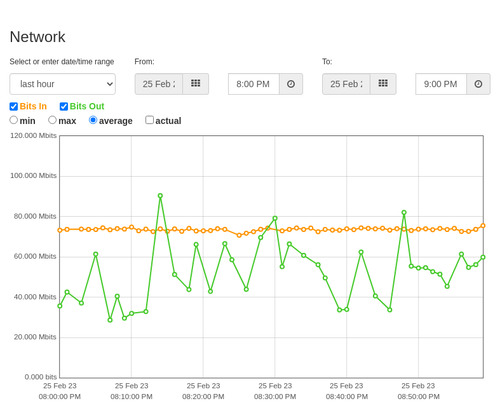Toggle the Bits In checkbox

14,107
